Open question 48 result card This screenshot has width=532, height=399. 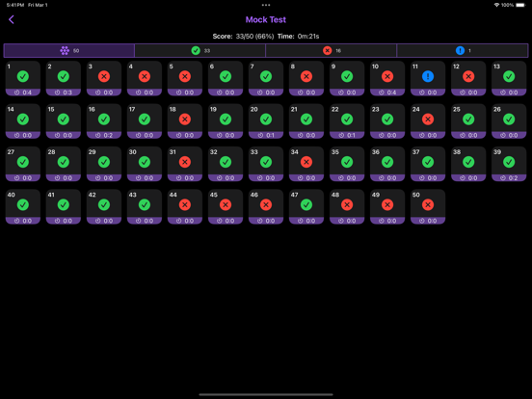[347, 206]
